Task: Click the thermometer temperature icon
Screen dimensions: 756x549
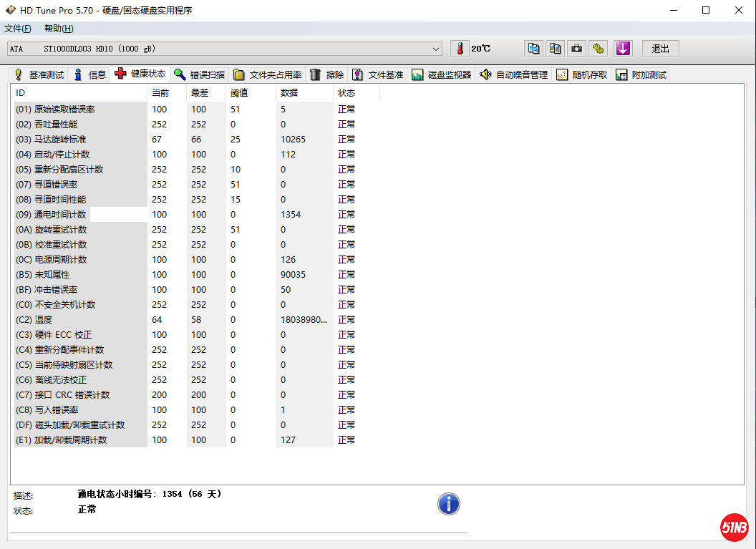Action: point(459,49)
